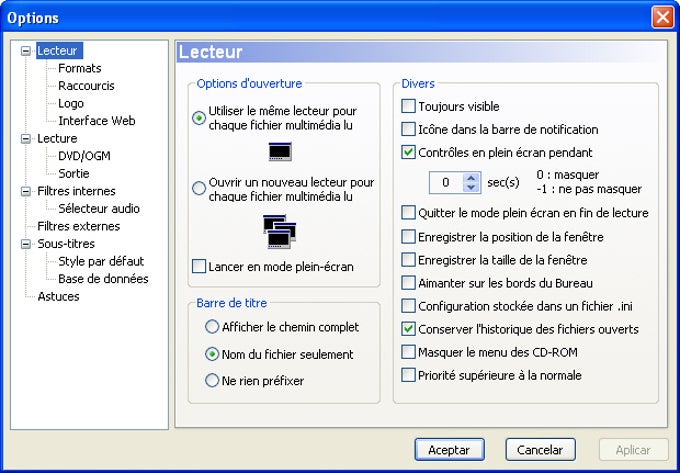The width and height of the screenshot is (680, 473).
Task: Close the Options dialog
Action: 662,17
